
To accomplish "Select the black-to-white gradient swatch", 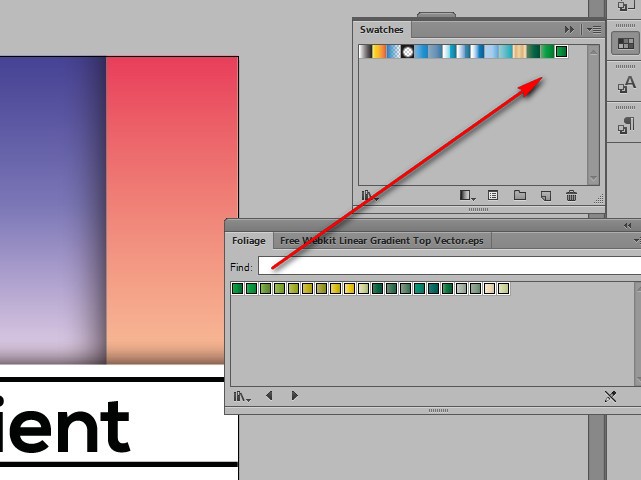I will coord(365,52).
